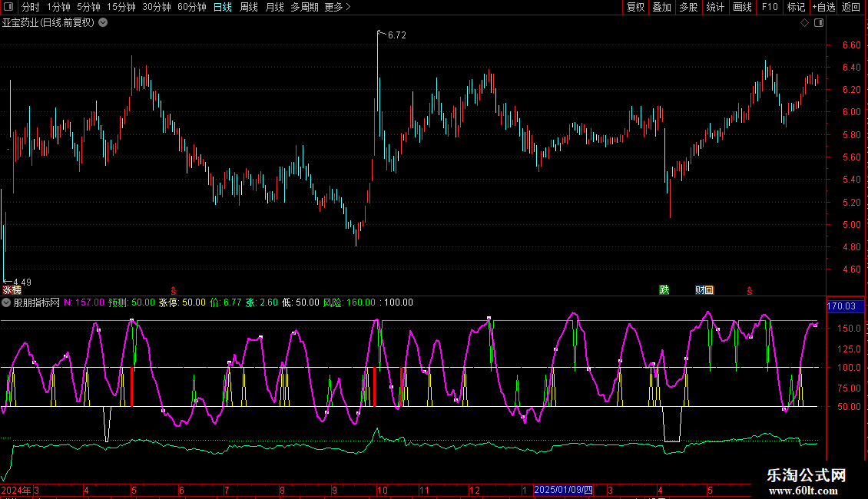Viewport: 868px width, 499px height.
Task: Click the 风险: 160.00 indicator value
Action: 350,302
